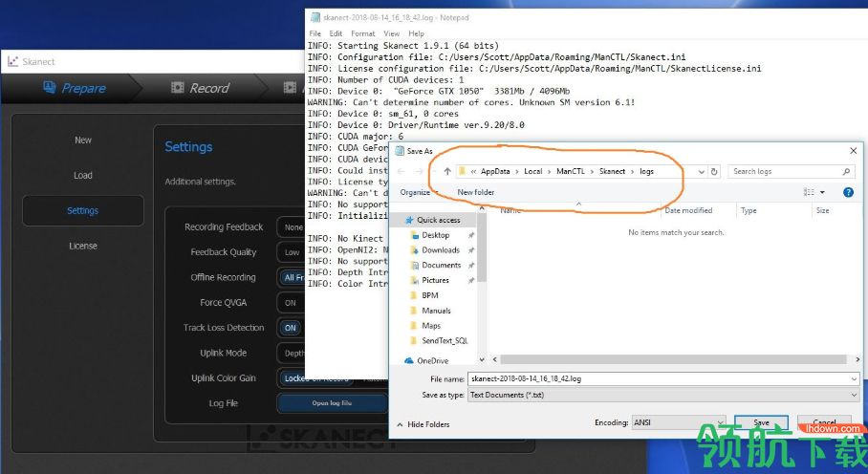Click the OneDrive cloud icon

pyautogui.click(x=408, y=360)
